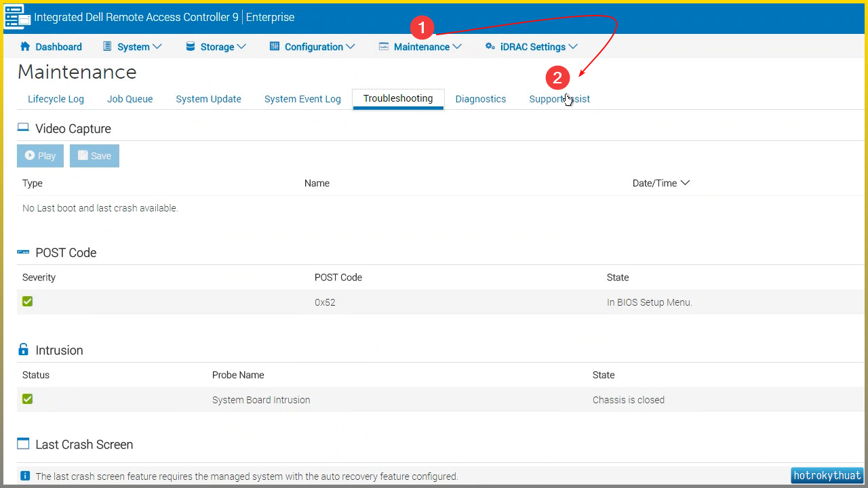
Task: Click the 0x52 POST code value
Action: click(x=325, y=302)
